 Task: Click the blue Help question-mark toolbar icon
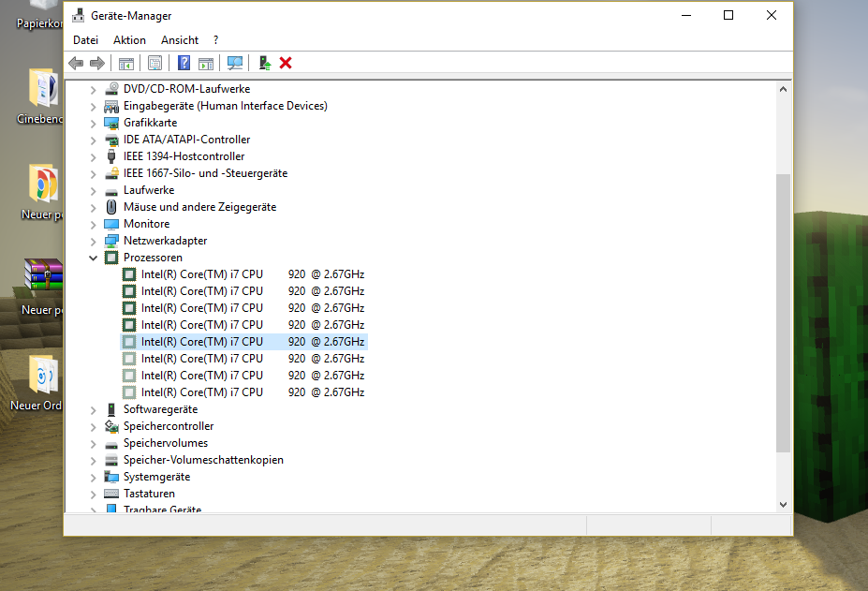pyautogui.click(x=184, y=63)
